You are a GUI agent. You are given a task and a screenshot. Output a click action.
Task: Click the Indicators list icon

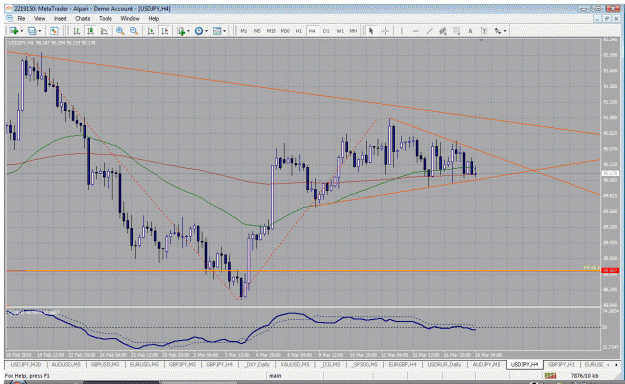point(181,31)
